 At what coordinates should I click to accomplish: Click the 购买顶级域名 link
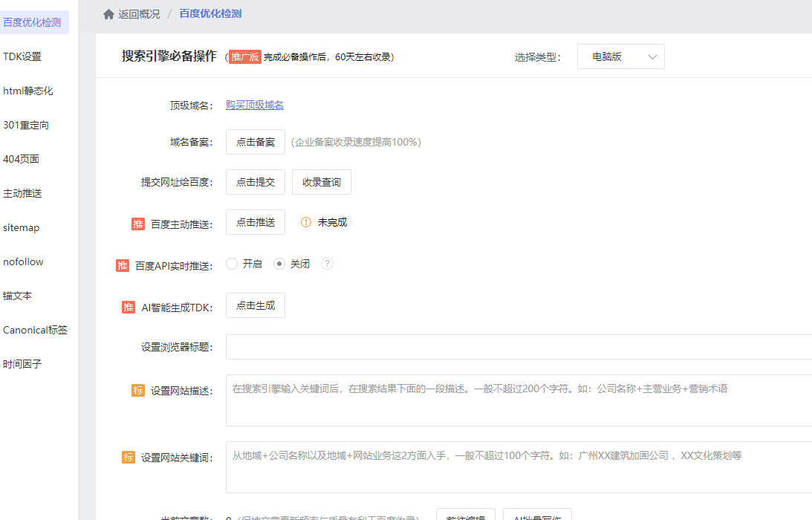point(255,105)
